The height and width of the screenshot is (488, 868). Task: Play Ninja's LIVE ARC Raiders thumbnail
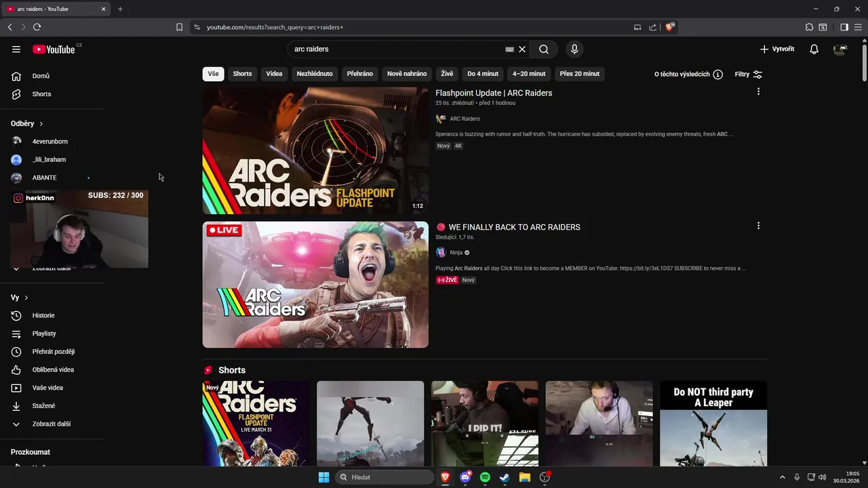[x=315, y=285]
